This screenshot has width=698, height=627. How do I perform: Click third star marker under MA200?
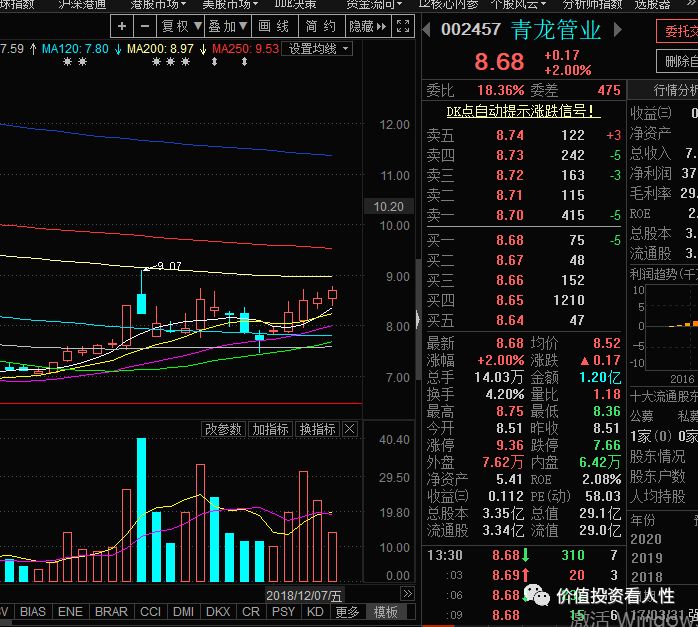pyautogui.click(x=186, y=62)
